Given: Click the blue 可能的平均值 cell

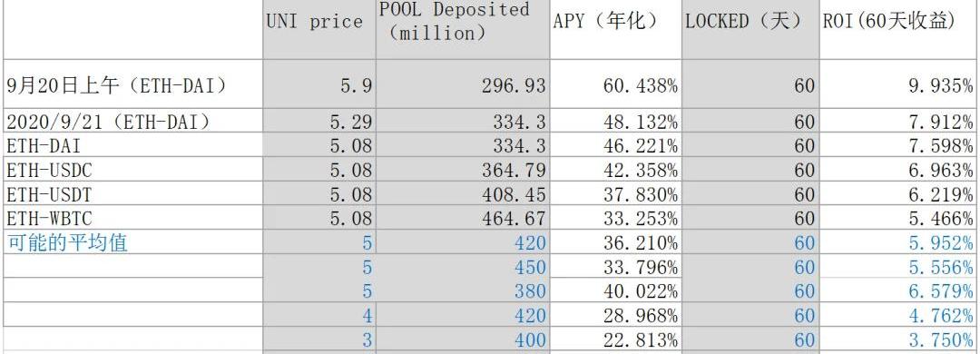Looking at the screenshot, I should tap(133, 242).
